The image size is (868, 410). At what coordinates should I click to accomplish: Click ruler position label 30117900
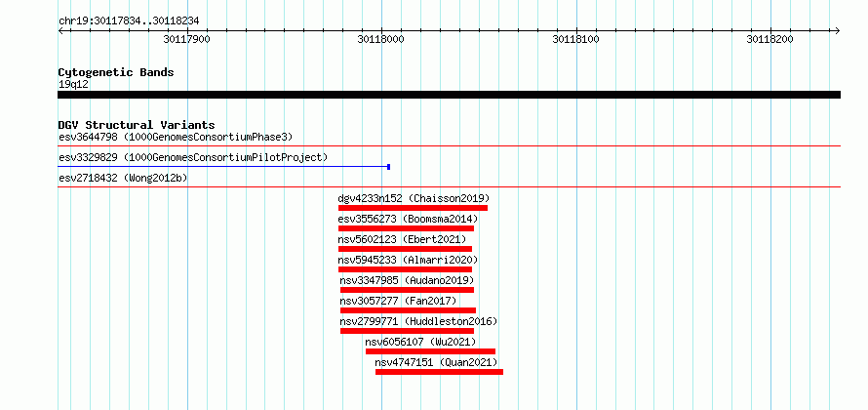tap(187, 39)
